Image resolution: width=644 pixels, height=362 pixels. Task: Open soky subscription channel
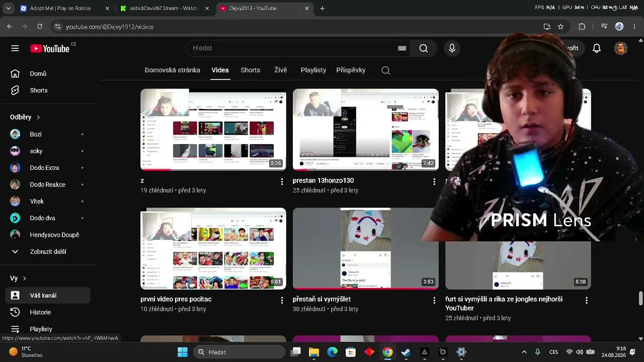(48, 151)
